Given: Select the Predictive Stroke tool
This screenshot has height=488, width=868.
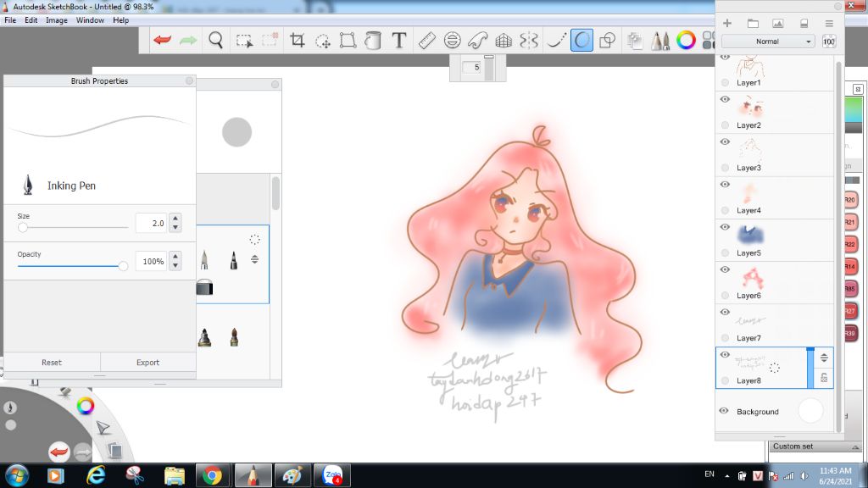Looking at the screenshot, I should coord(581,41).
